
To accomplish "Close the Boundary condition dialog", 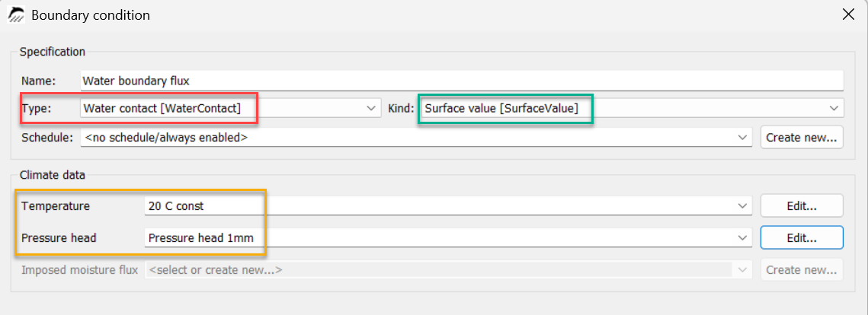I will 847,15.
